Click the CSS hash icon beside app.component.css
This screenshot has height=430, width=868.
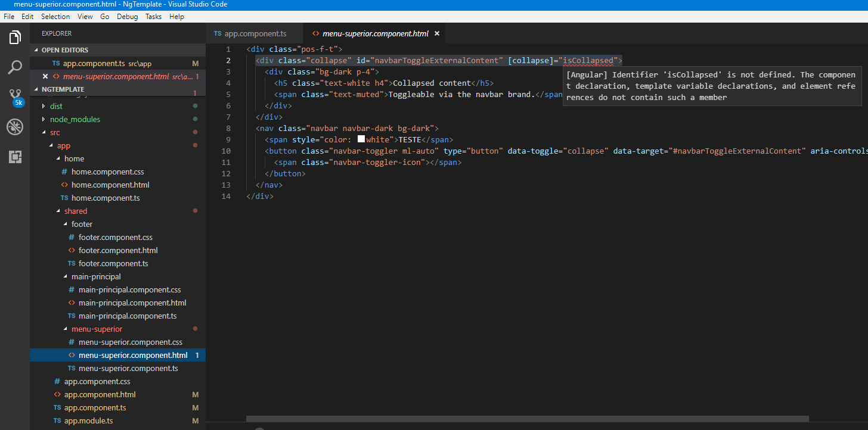pyautogui.click(x=57, y=381)
